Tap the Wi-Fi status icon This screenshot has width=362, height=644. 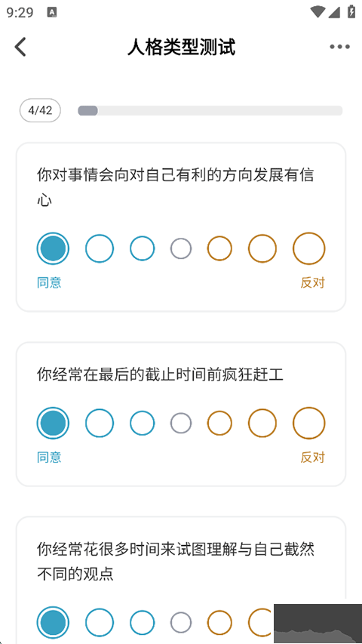318,12
